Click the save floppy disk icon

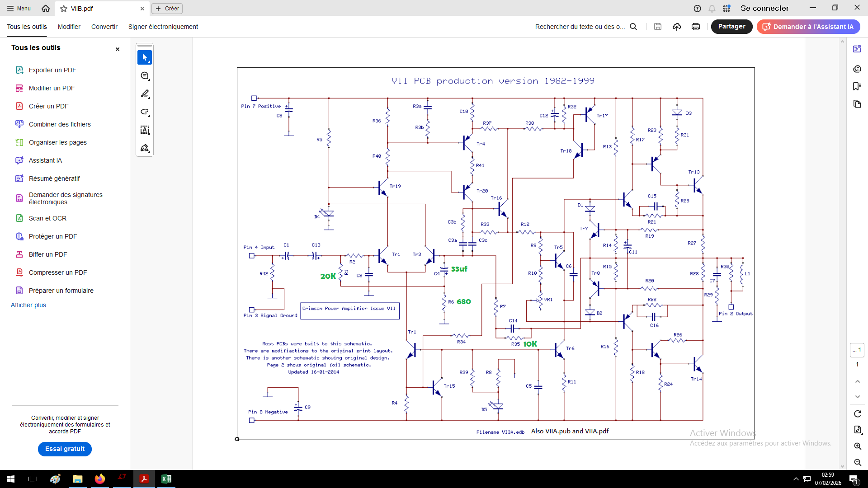pyautogui.click(x=658, y=27)
